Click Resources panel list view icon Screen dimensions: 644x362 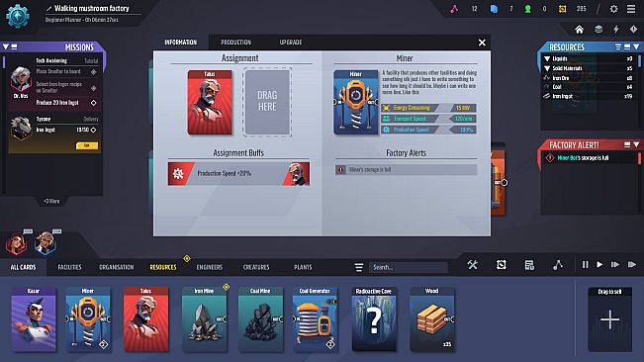click(x=618, y=46)
